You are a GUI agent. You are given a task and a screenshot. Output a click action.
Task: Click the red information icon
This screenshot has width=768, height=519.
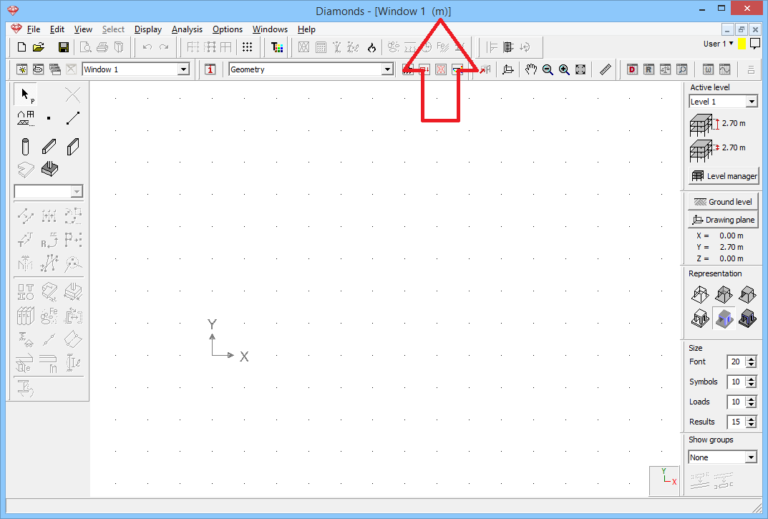coord(210,70)
